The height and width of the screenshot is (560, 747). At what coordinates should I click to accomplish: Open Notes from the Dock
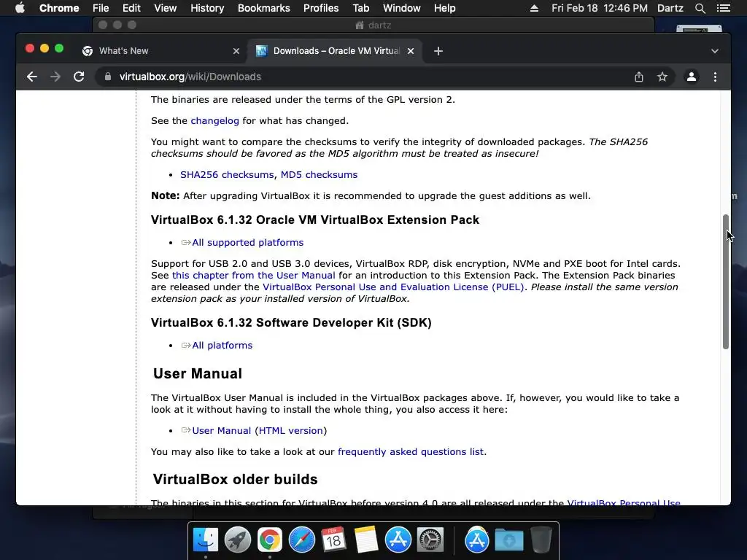(x=366, y=540)
